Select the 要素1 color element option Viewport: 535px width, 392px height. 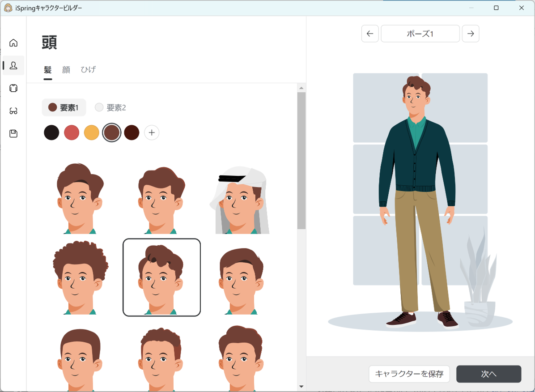coord(64,107)
